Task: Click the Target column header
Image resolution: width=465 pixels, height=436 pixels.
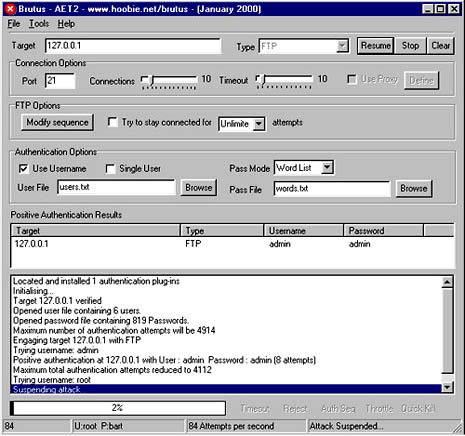Action: click(96, 231)
